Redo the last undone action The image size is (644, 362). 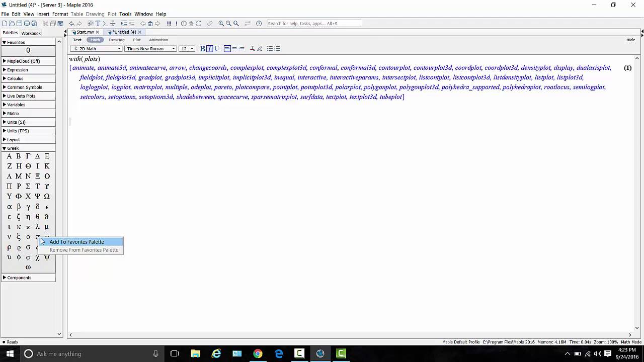click(79, 24)
